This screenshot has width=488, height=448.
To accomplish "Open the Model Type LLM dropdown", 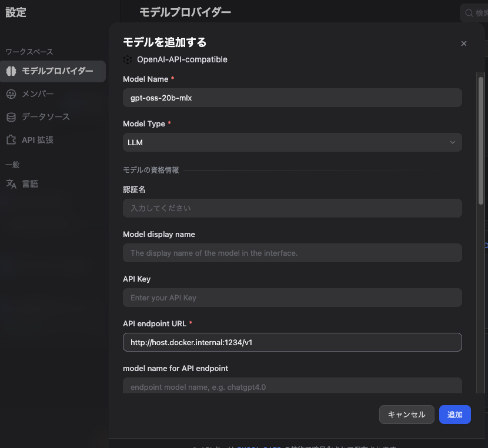I will click(292, 142).
